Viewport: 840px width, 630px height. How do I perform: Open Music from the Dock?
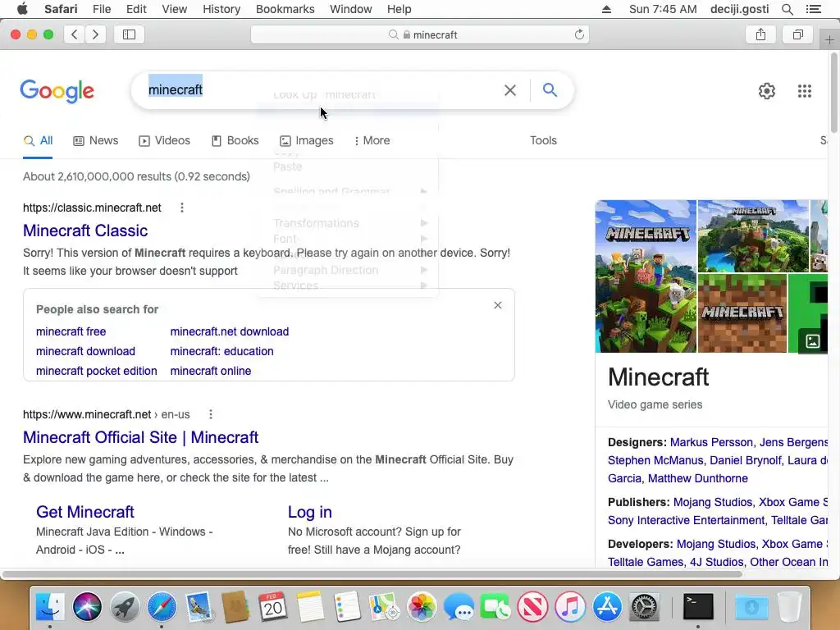tap(570, 607)
